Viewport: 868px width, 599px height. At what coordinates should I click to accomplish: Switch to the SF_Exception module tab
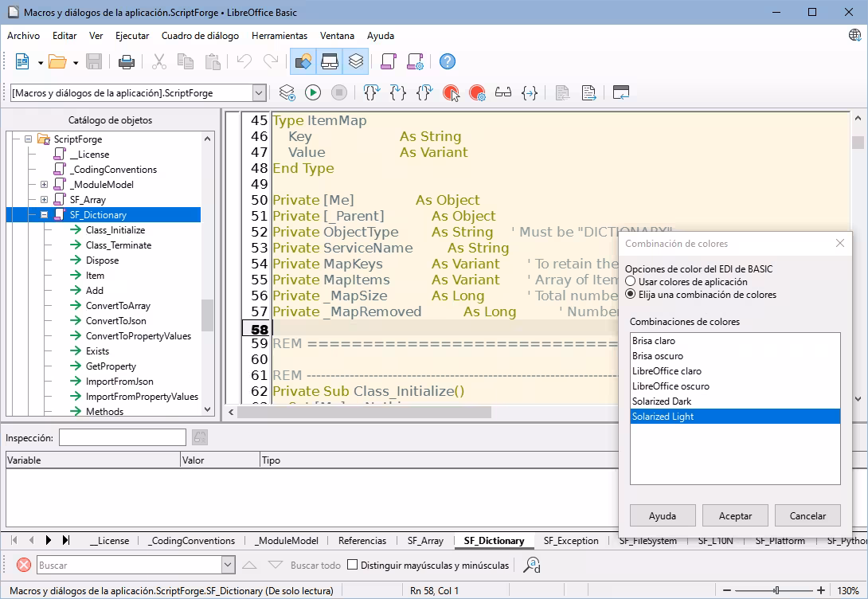[x=571, y=541]
